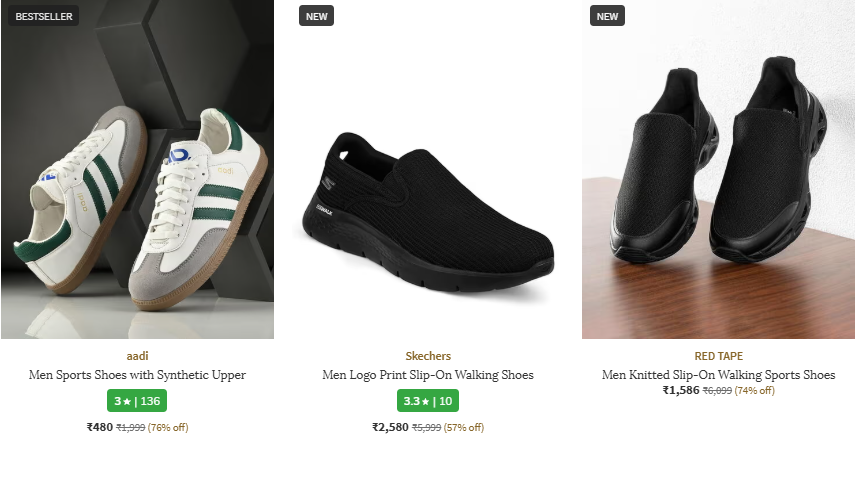Click the ₹1,586 price of RED TAPE shoes

[x=681, y=390]
